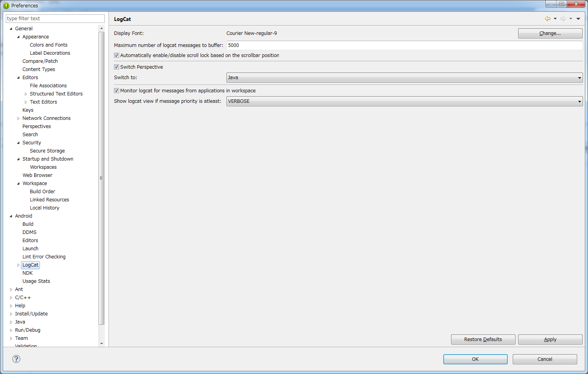
Task: Disable automatic scroll lock based on scrollbar position
Action: click(x=116, y=55)
